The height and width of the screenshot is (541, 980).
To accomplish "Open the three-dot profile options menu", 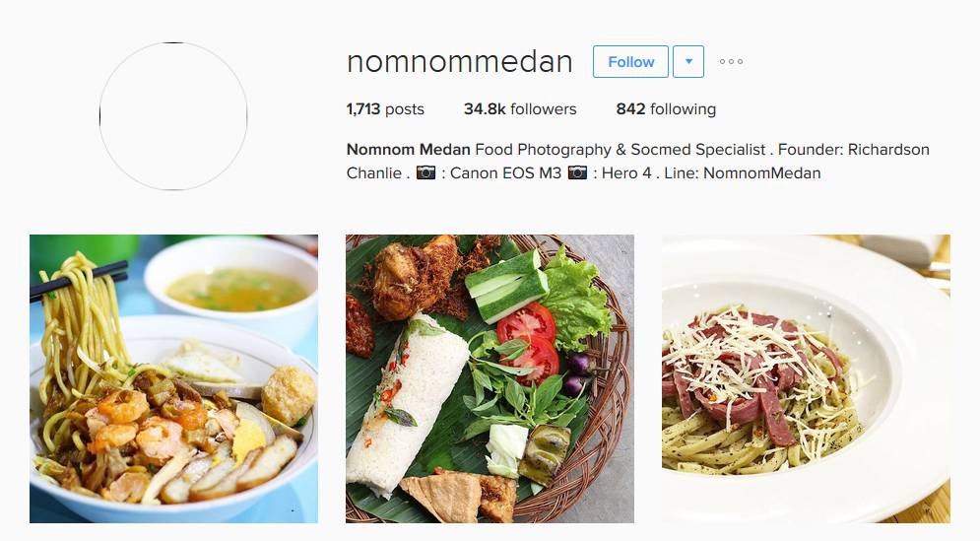I will click(x=731, y=61).
